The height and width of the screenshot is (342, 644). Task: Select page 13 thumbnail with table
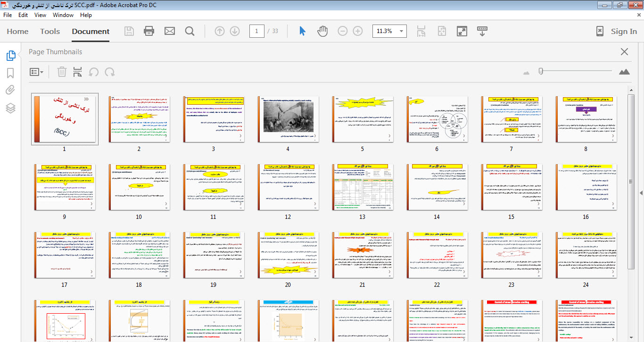pos(362,187)
